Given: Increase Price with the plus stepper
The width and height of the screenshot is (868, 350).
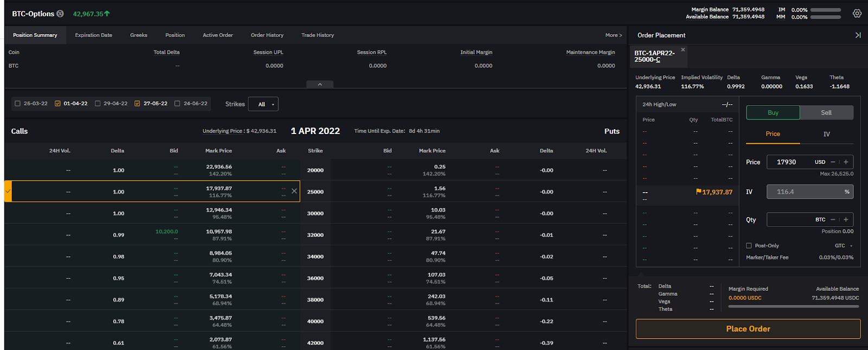Looking at the screenshot, I should [846, 162].
